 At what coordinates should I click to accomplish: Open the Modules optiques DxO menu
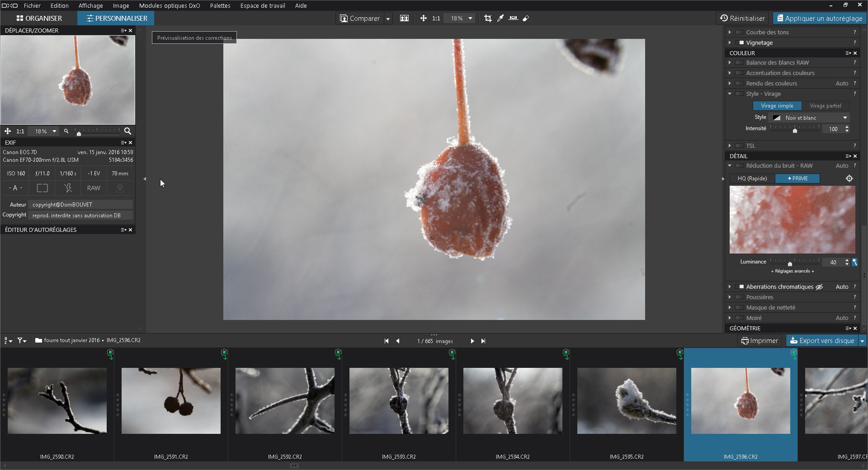[x=169, y=5]
